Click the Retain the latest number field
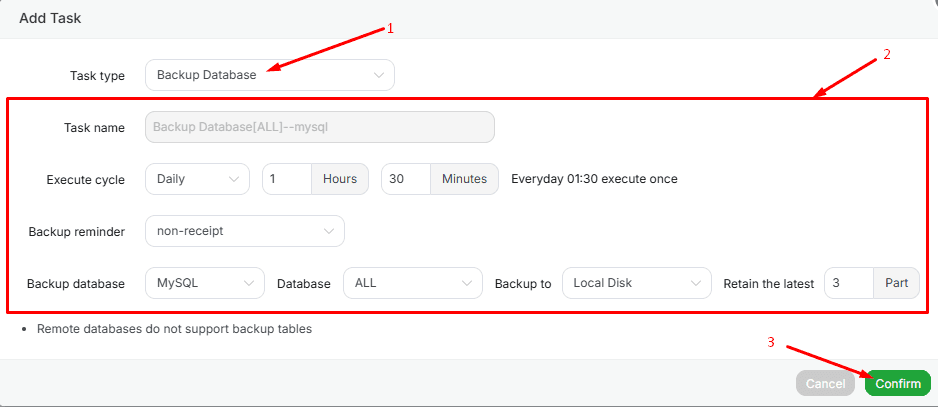The width and height of the screenshot is (938, 407). coord(849,283)
